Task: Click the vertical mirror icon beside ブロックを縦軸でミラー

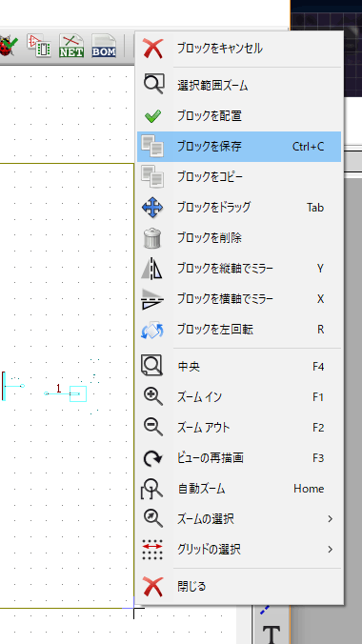Action: 152,269
